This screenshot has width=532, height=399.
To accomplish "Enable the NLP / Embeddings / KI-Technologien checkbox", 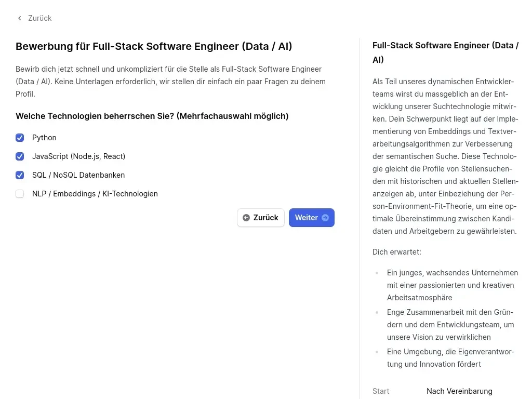I will (20, 194).
